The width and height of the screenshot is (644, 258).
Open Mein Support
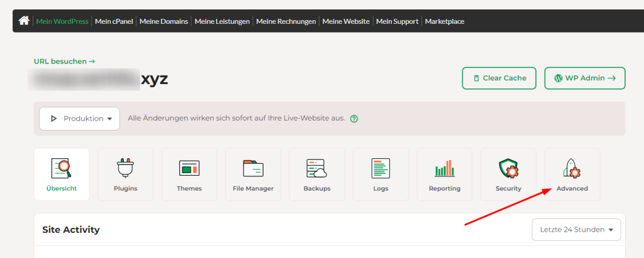coord(397,21)
